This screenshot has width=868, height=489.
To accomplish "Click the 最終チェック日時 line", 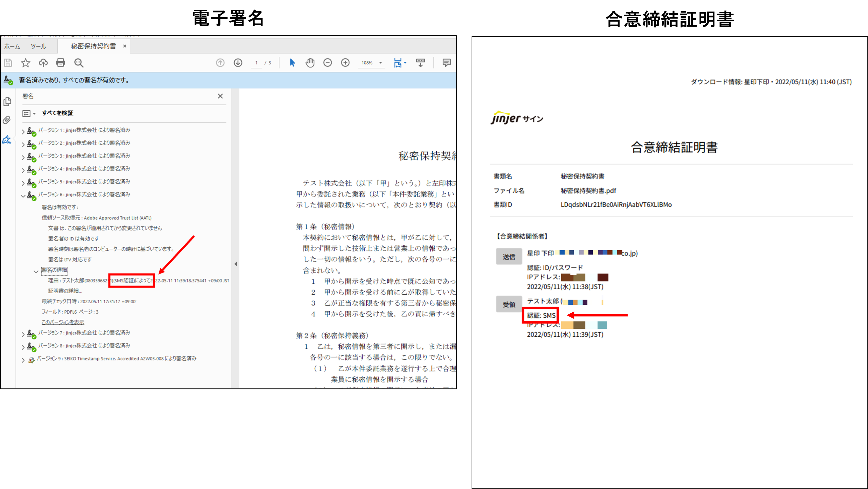I will tap(89, 302).
